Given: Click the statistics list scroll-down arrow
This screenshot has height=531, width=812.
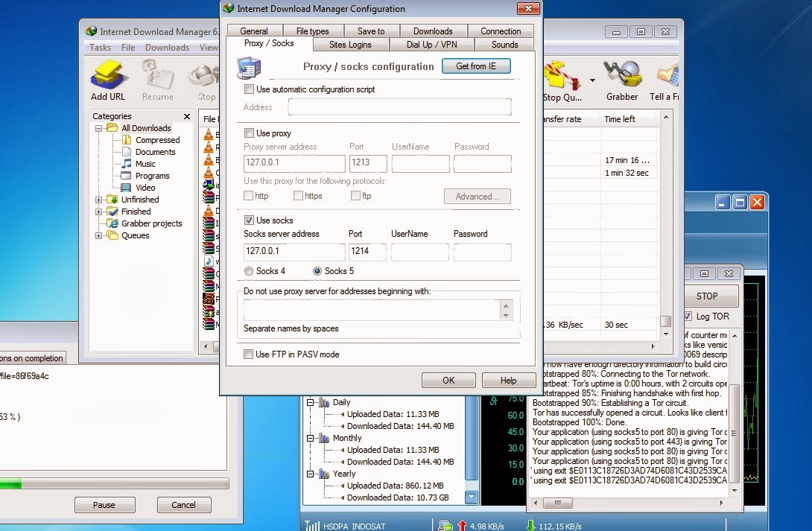Looking at the screenshot, I should 472,497.
